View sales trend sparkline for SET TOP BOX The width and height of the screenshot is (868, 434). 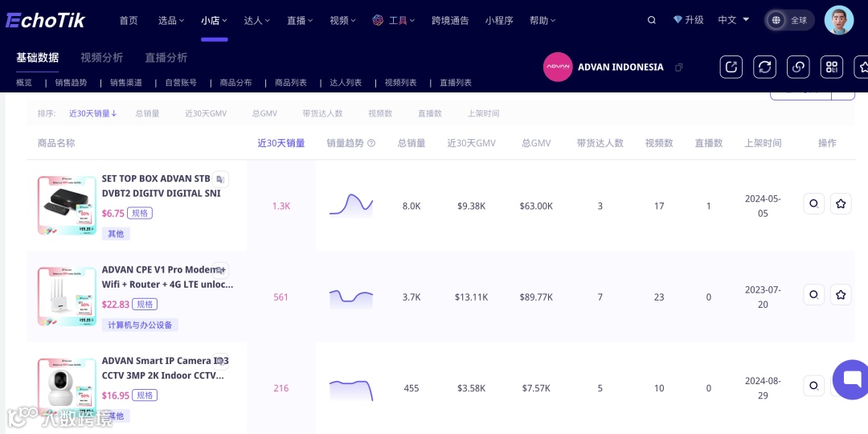[351, 205]
